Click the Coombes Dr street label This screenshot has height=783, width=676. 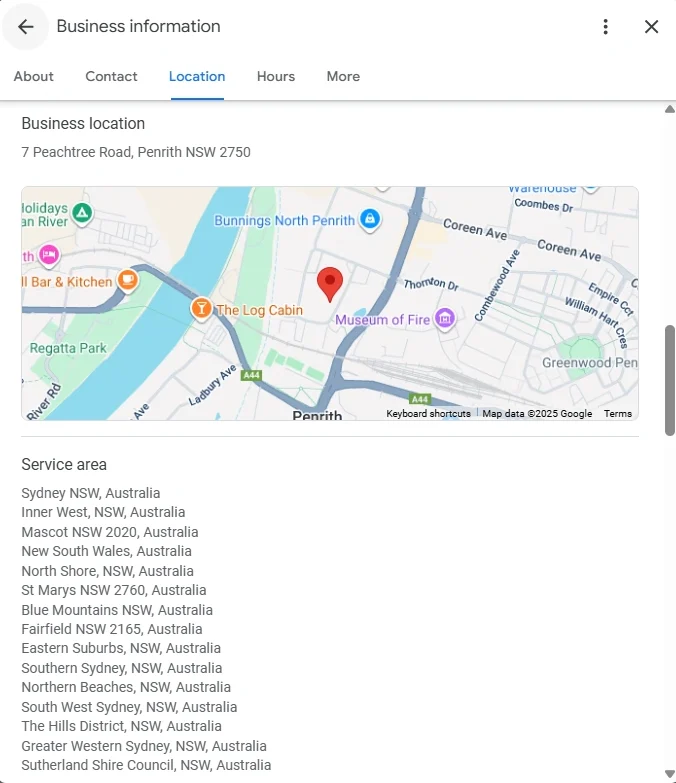click(x=544, y=205)
